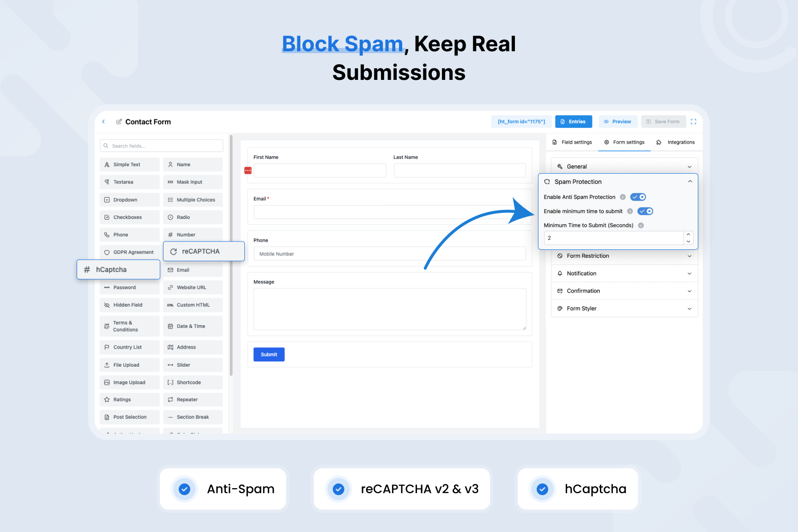The image size is (798, 532).
Task: Copy the shortcode ht_form id 1175
Action: [x=521, y=121]
